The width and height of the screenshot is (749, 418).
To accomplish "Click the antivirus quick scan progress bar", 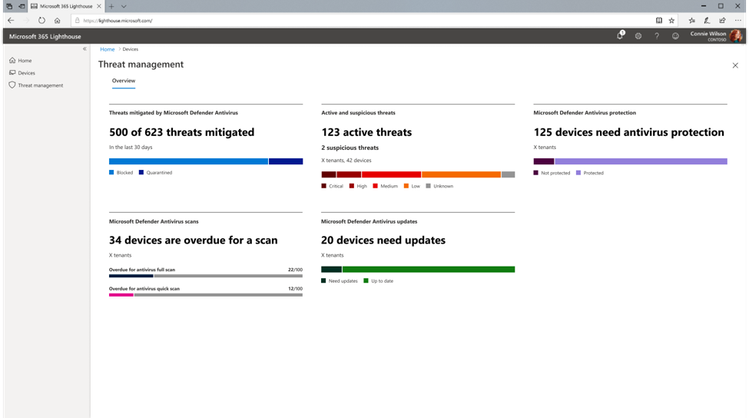I will pos(205,295).
